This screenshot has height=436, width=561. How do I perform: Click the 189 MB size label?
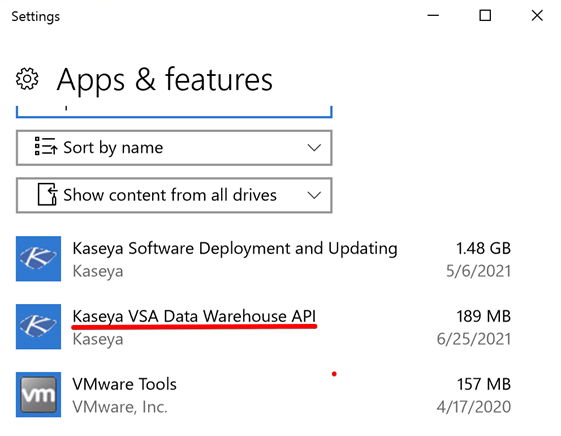click(483, 316)
